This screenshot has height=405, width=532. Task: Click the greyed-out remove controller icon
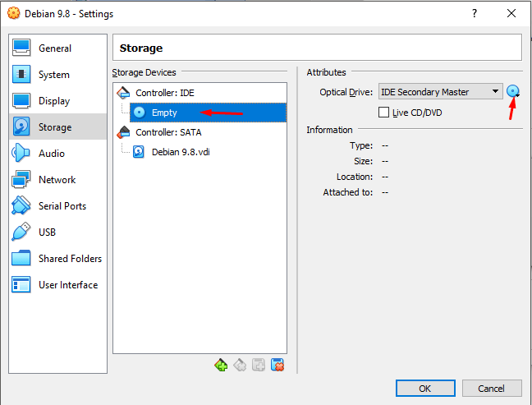pos(240,366)
